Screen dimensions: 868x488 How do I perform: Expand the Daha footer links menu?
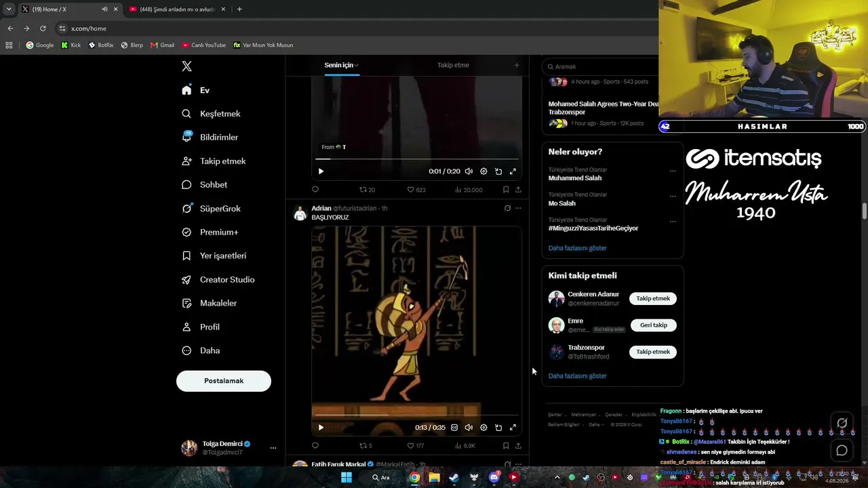(595, 425)
